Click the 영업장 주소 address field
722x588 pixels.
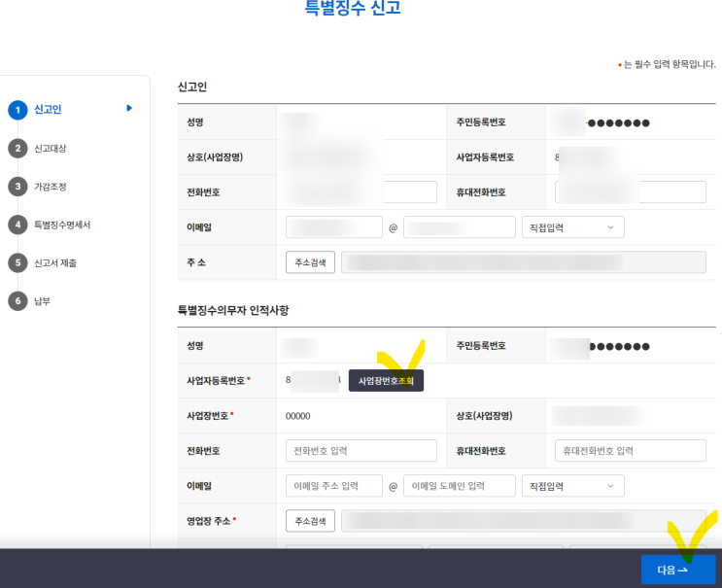pyautogui.click(x=524, y=521)
